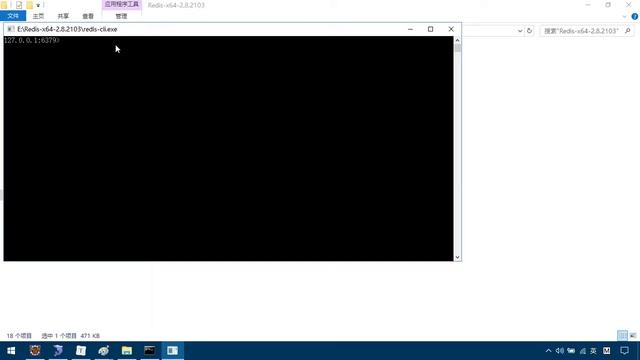Switch to the 查看 ribbon tab

click(88, 16)
